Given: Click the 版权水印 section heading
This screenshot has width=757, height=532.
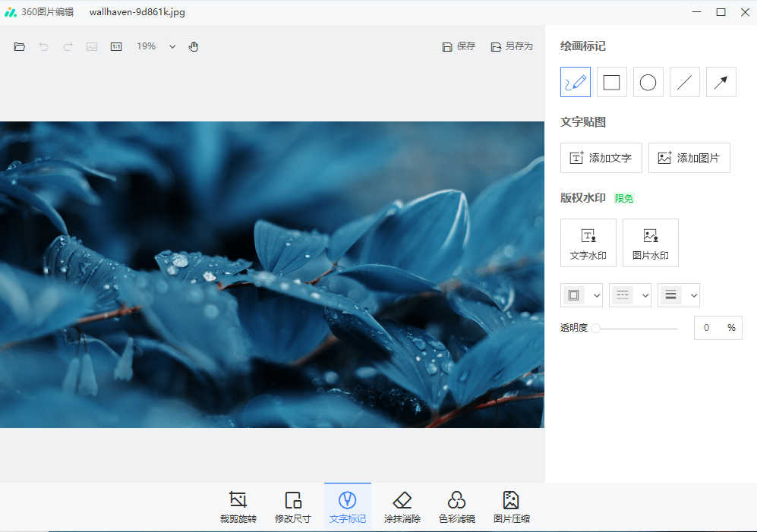Looking at the screenshot, I should coord(582,198).
